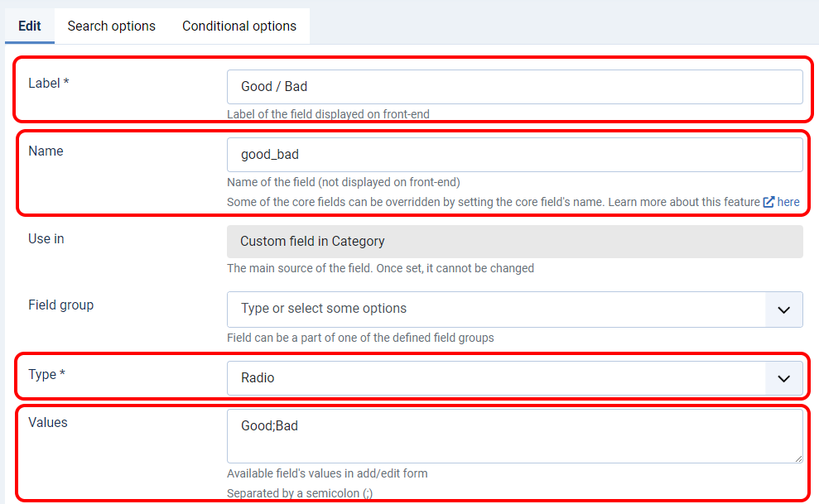Click the 'Values' field label
Image resolution: width=819 pixels, height=504 pixels.
point(48,422)
